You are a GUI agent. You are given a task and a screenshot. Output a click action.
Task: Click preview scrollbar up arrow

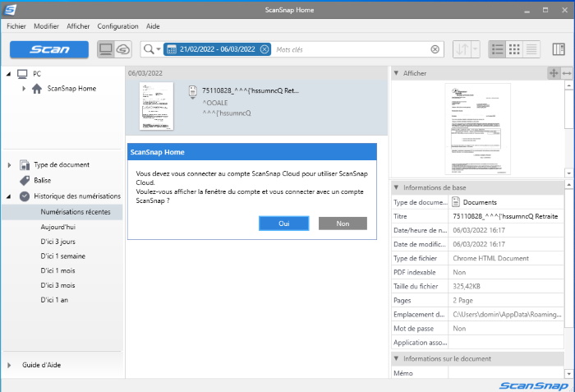[x=568, y=85]
